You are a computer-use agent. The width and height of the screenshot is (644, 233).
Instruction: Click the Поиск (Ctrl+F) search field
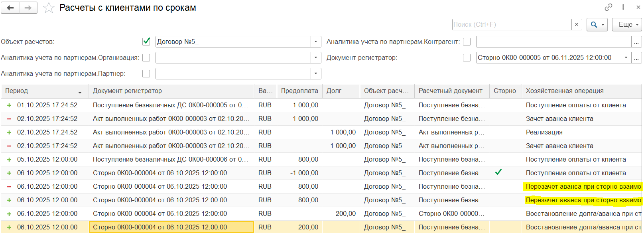point(512,25)
